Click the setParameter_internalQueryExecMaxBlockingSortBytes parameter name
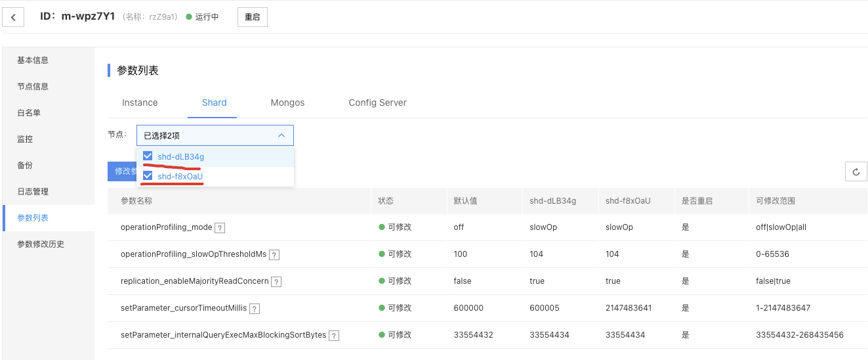The image size is (868, 360). coord(224,335)
